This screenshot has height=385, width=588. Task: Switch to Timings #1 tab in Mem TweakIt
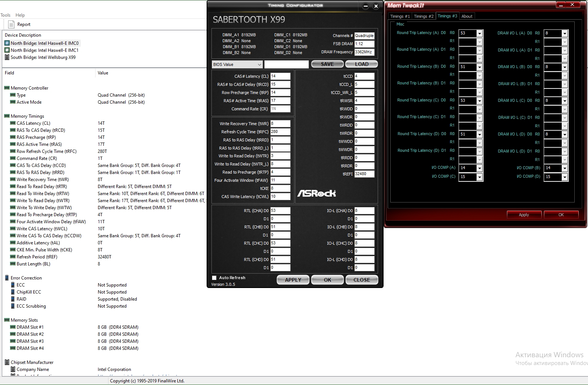tap(400, 16)
